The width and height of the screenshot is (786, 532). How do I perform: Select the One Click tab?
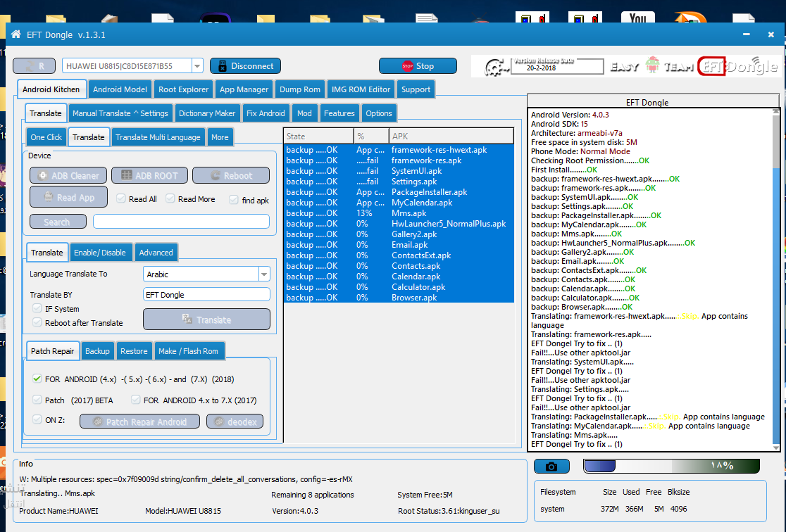coord(46,137)
